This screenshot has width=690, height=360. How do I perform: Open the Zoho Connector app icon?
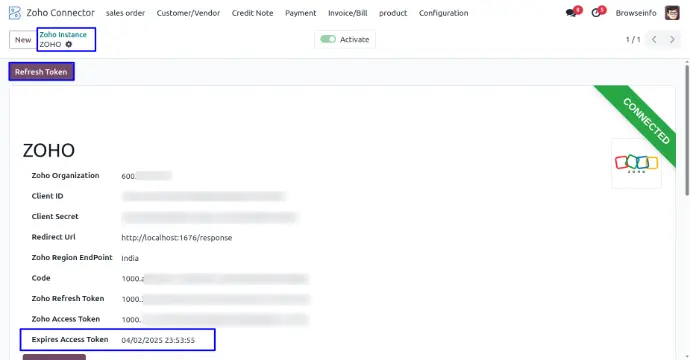tap(15, 13)
